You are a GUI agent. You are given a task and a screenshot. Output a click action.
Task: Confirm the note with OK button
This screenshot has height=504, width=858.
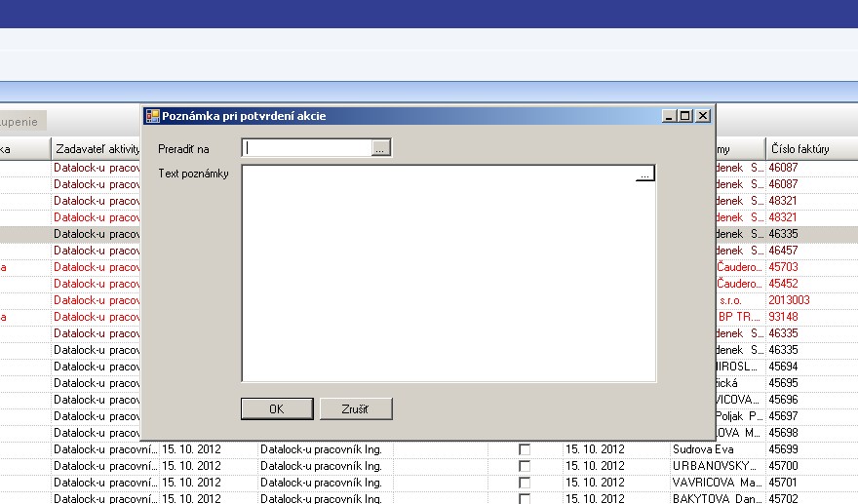[x=277, y=408]
